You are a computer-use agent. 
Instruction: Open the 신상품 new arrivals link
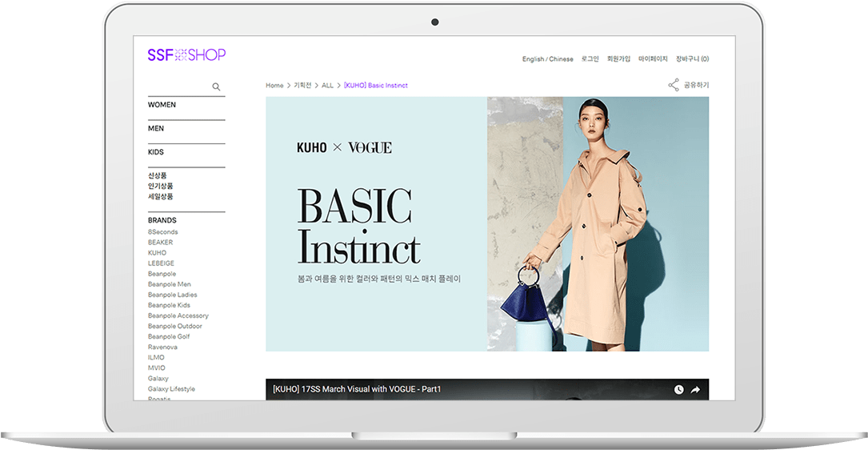point(157,175)
